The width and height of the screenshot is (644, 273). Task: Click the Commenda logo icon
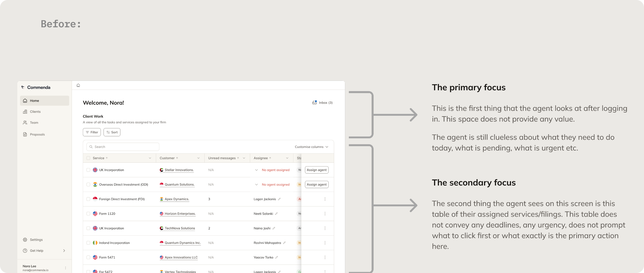[x=23, y=87]
